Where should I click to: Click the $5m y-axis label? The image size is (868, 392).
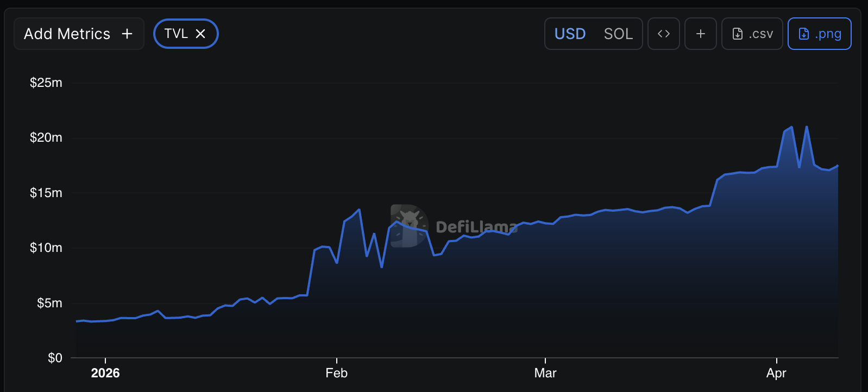[49, 303]
